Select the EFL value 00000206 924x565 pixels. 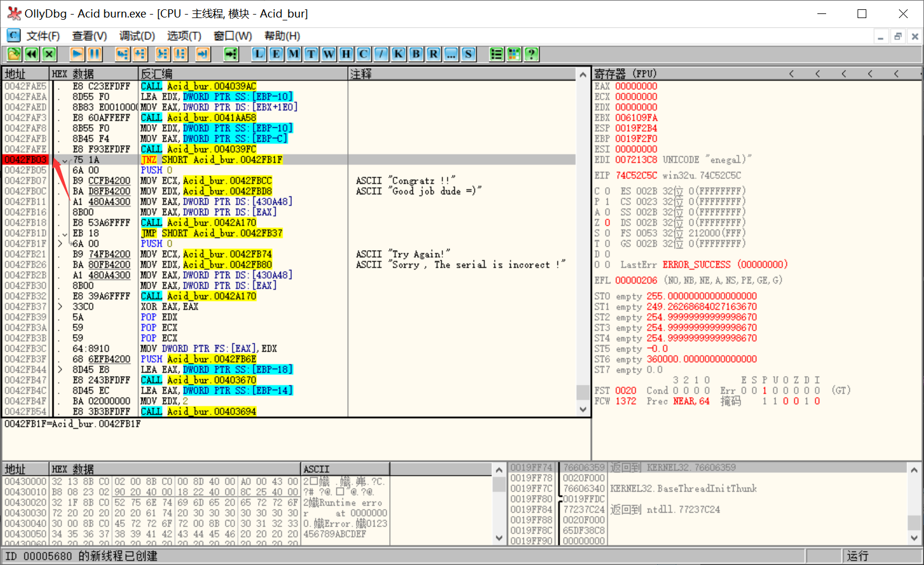coord(636,280)
